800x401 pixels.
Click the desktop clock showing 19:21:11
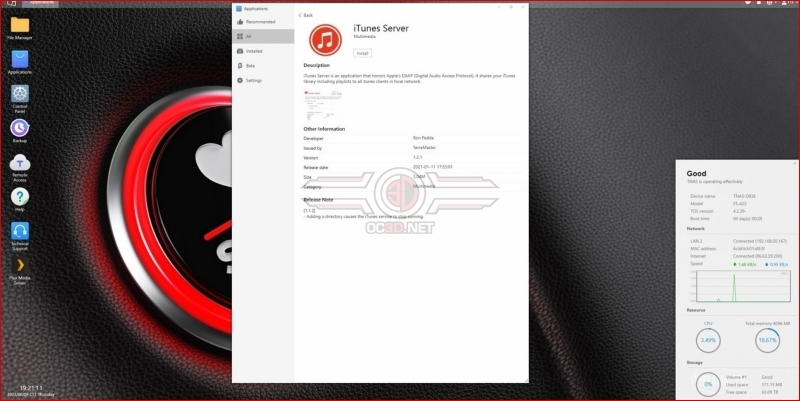pos(31,388)
